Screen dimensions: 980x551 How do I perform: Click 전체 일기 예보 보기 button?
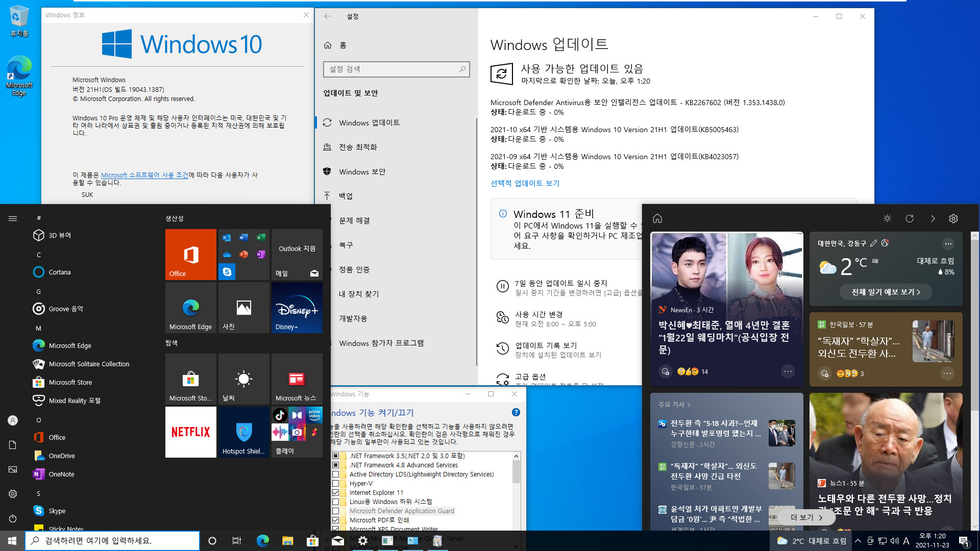coord(886,292)
